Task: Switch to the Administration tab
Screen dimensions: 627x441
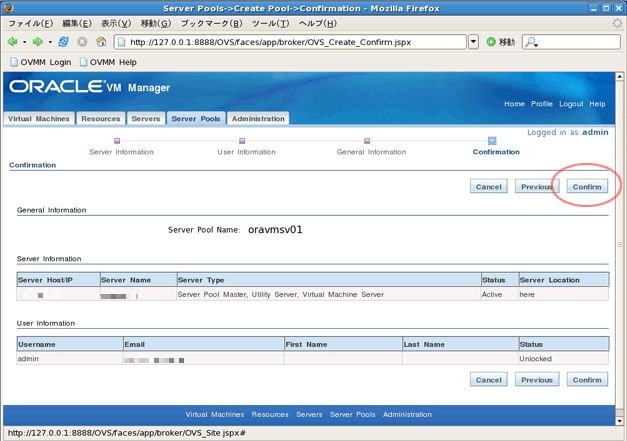Action: pos(258,119)
